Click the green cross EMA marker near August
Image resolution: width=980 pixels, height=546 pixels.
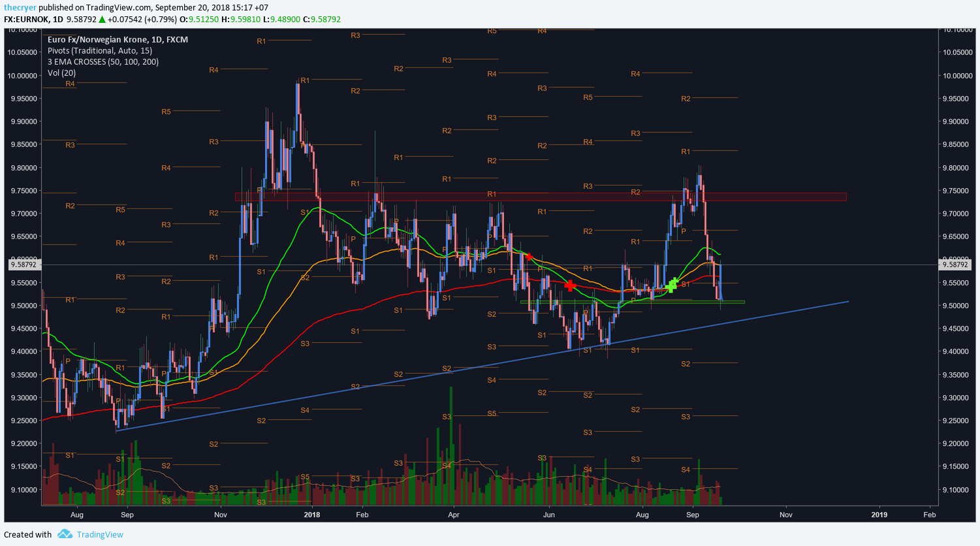[x=673, y=285]
